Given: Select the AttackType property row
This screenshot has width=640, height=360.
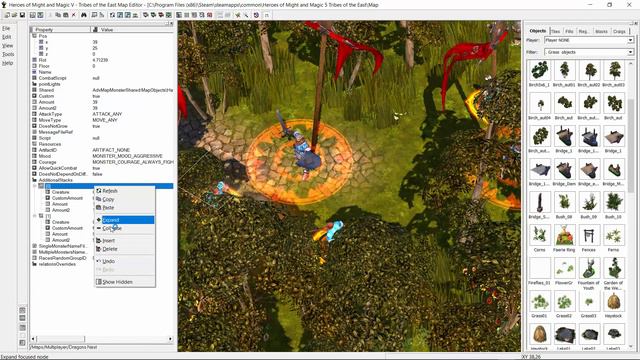Looking at the screenshot, I should [x=103, y=114].
